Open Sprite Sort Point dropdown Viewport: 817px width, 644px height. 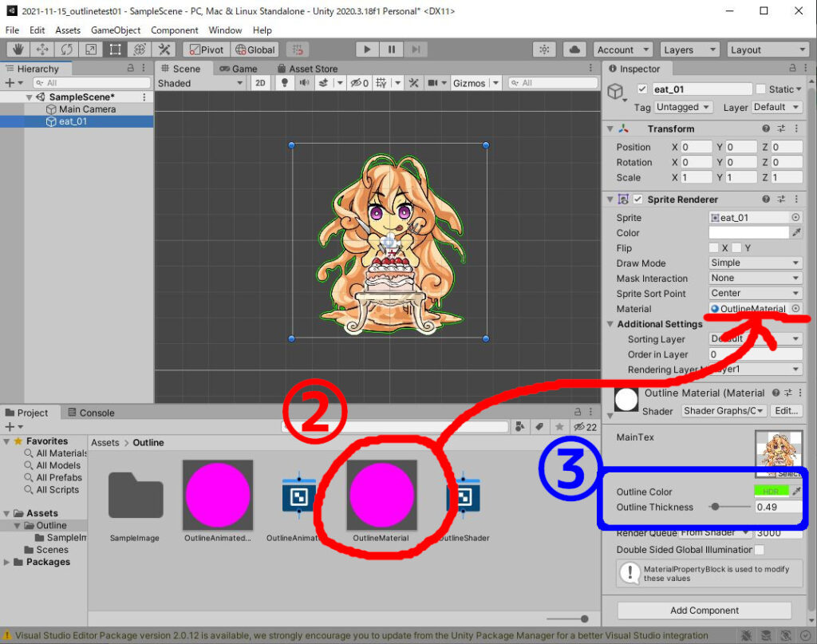(x=756, y=294)
